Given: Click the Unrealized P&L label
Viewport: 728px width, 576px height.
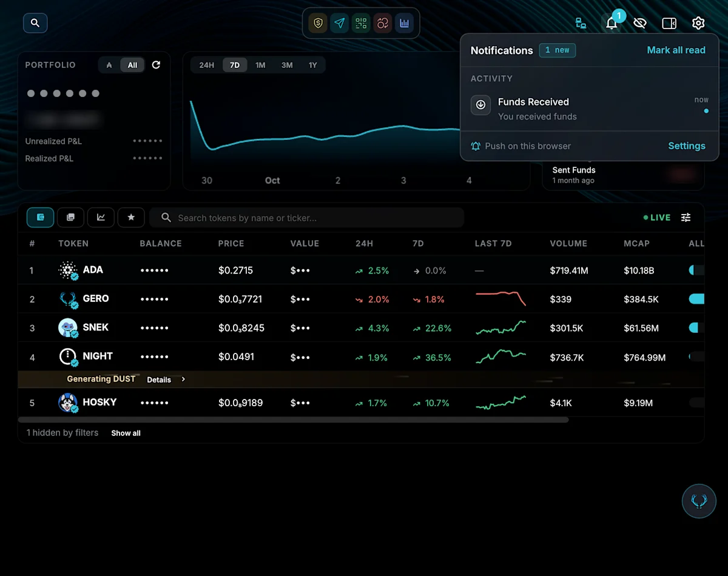Looking at the screenshot, I should coord(53,141).
